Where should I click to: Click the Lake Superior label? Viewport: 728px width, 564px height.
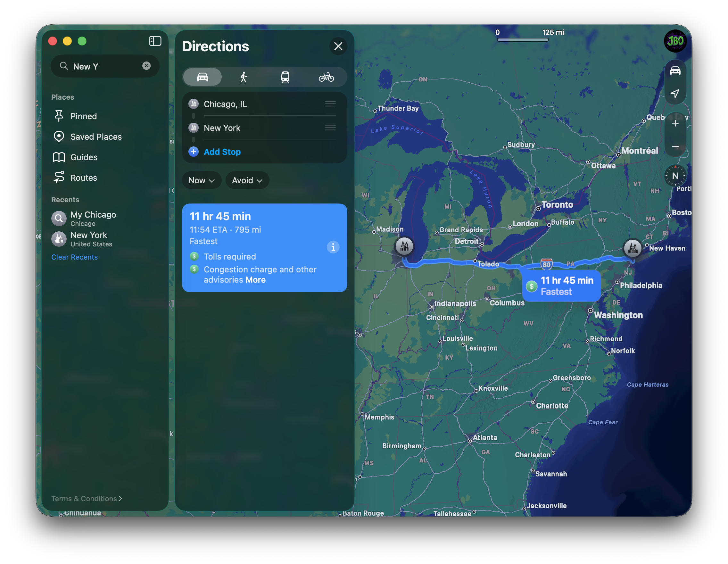pyautogui.click(x=397, y=129)
